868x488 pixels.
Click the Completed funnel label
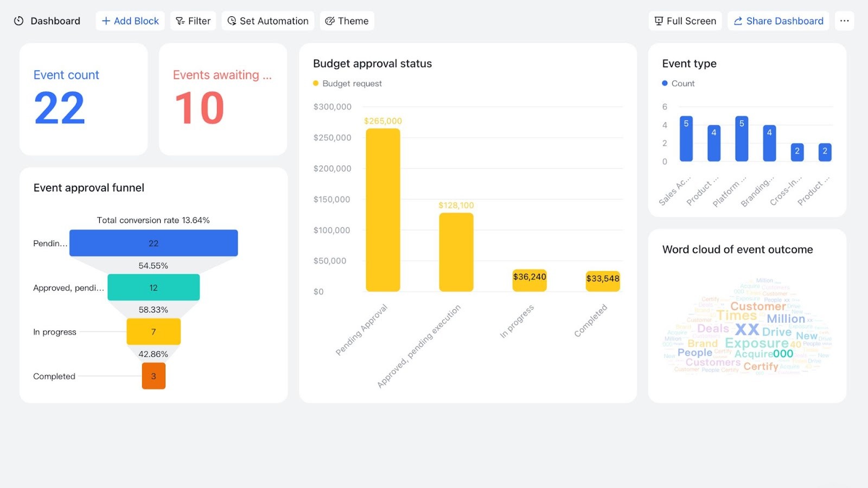54,376
